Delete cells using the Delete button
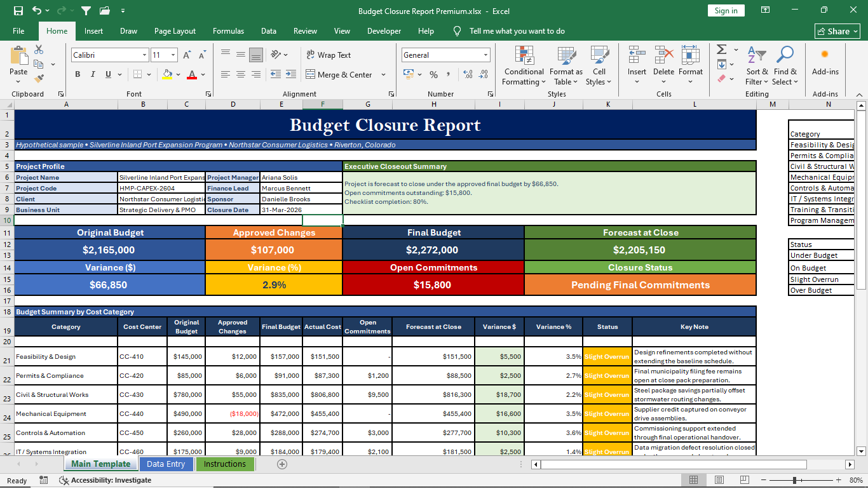Screen dimensions: 868x489 (663, 66)
